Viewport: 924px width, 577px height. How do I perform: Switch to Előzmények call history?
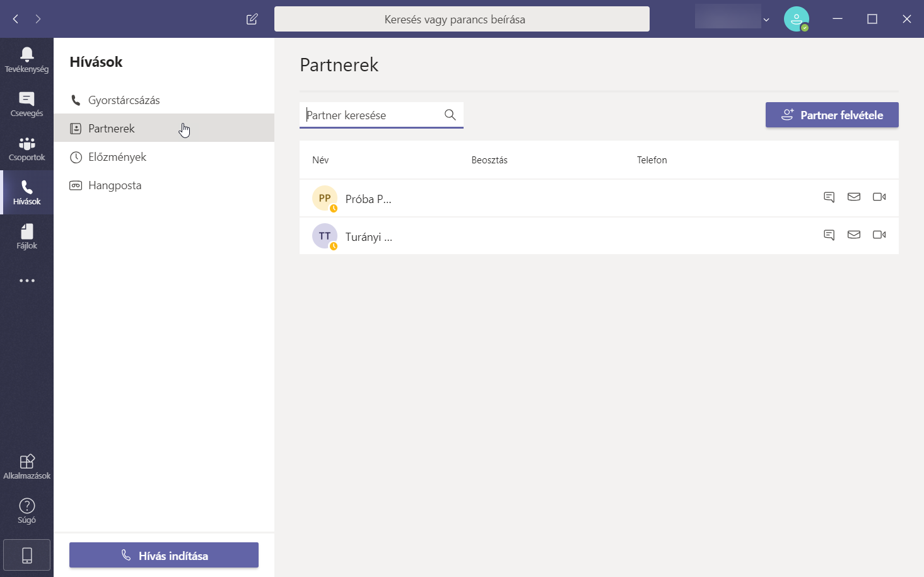pos(117,157)
